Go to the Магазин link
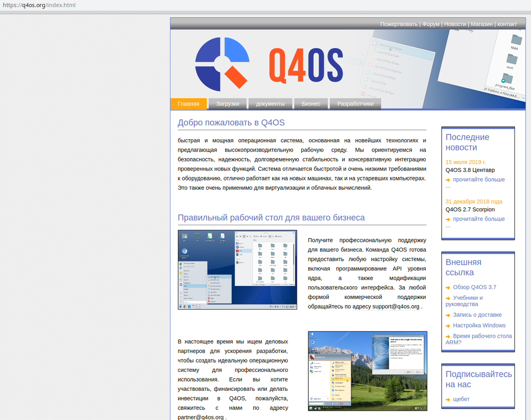531x420 pixels. pyautogui.click(x=482, y=24)
